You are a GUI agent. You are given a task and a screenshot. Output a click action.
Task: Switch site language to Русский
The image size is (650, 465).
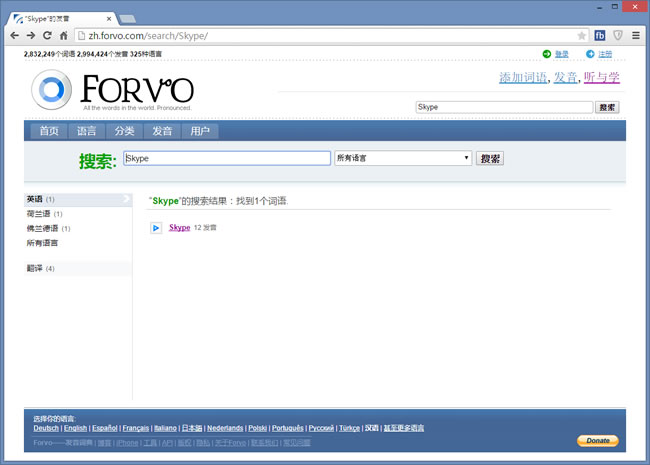point(321,428)
